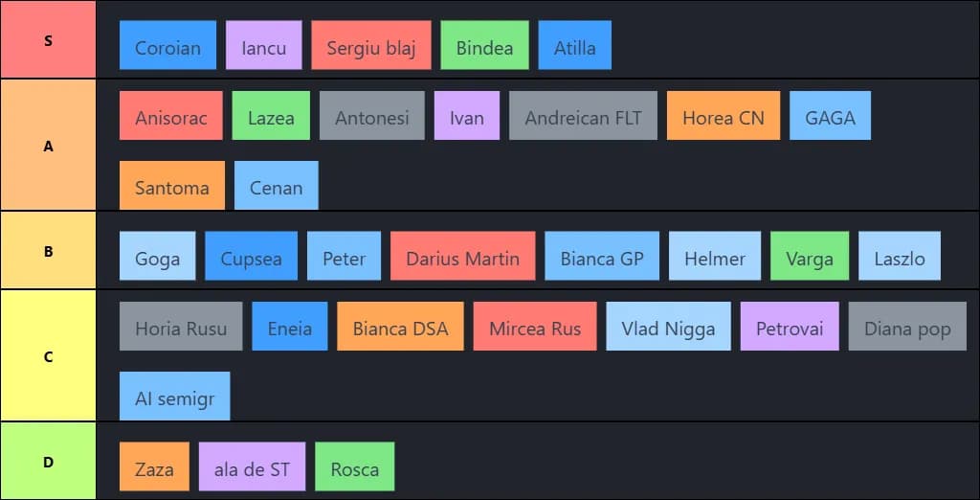The width and height of the screenshot is (980, 500).
Task: Click the orange Horea CN tile
Action: click(724, 117)
